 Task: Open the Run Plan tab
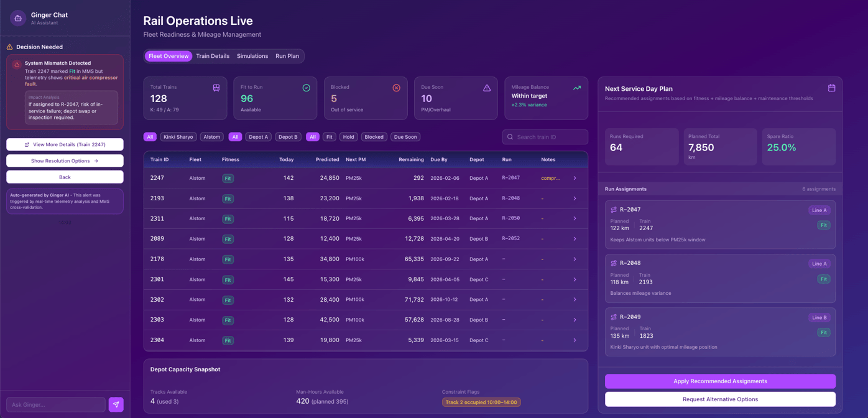point(287,56)
